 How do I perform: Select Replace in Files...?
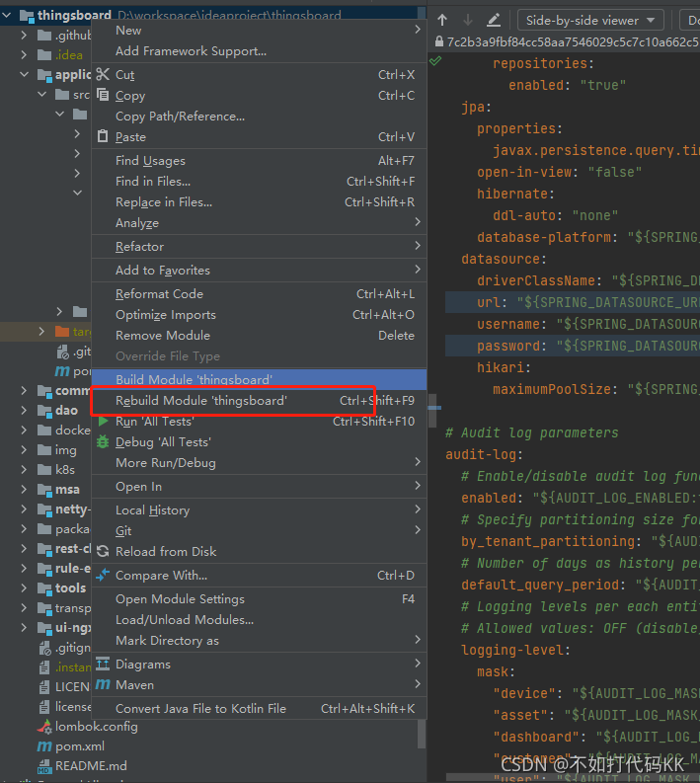pos(259,201)
